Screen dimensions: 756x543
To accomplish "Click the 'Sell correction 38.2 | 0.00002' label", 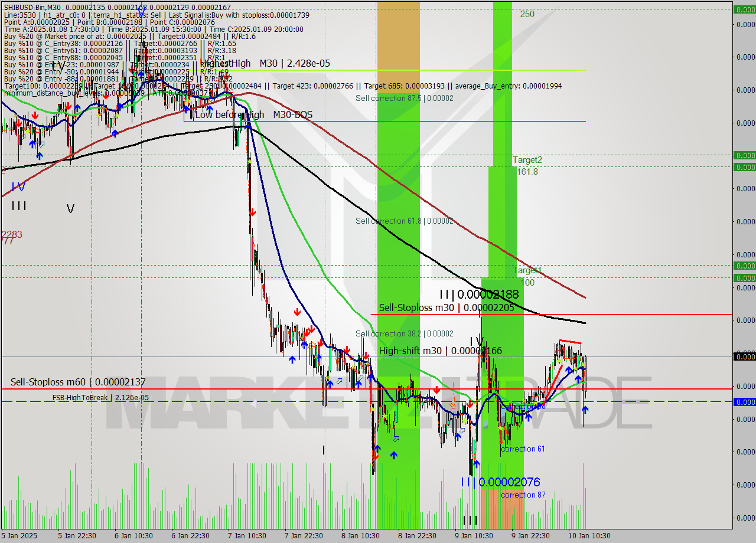I will [x=405, y=333].
